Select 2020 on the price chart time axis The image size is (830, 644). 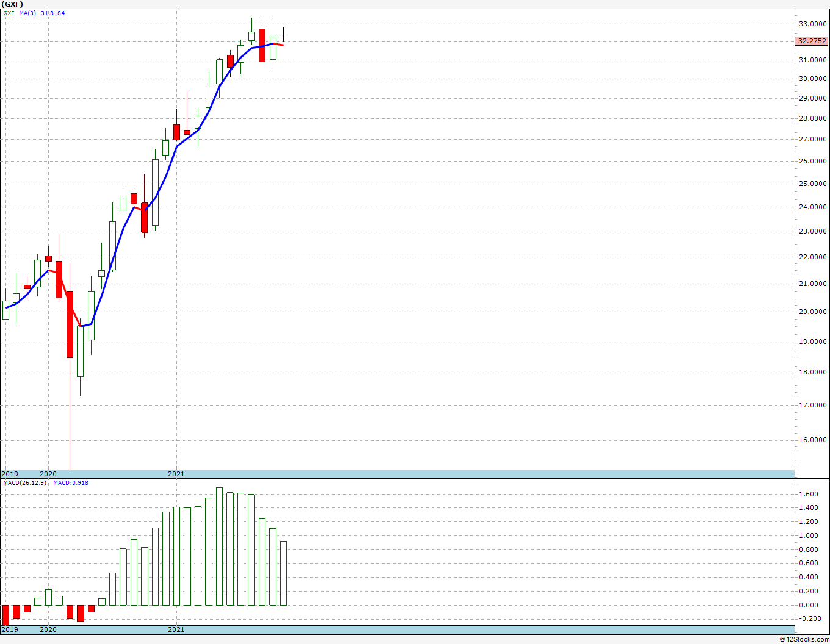point(48,474)
